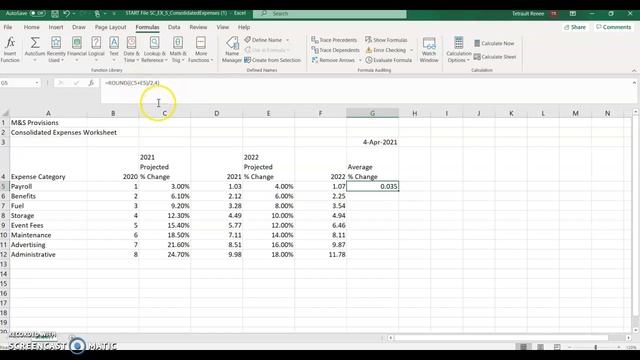The width and height of the screenshot is (640, 360).
Task: Switch to the Page Layout tab
Action: pos(110,27)
